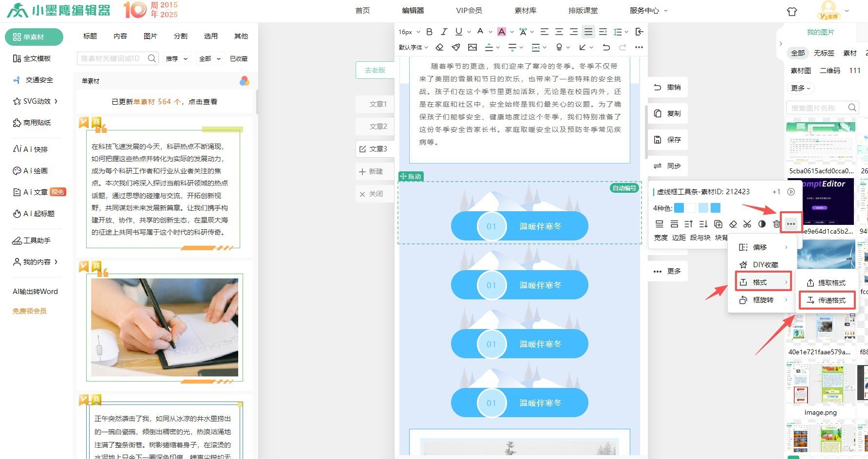Toggle the 已收藏 favorites filter
Viewport: 868px width, 459px height.
(239, 58)
